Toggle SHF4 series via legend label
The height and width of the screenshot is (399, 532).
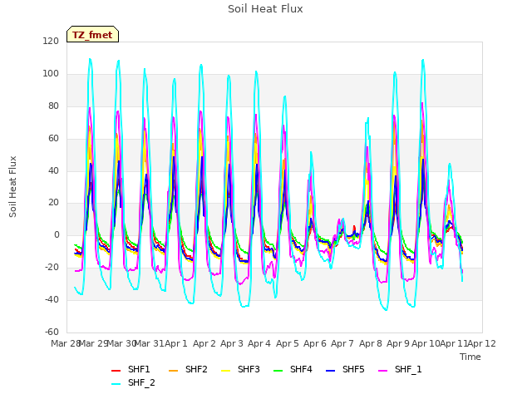pyautogui.click(x=301, y=369)
